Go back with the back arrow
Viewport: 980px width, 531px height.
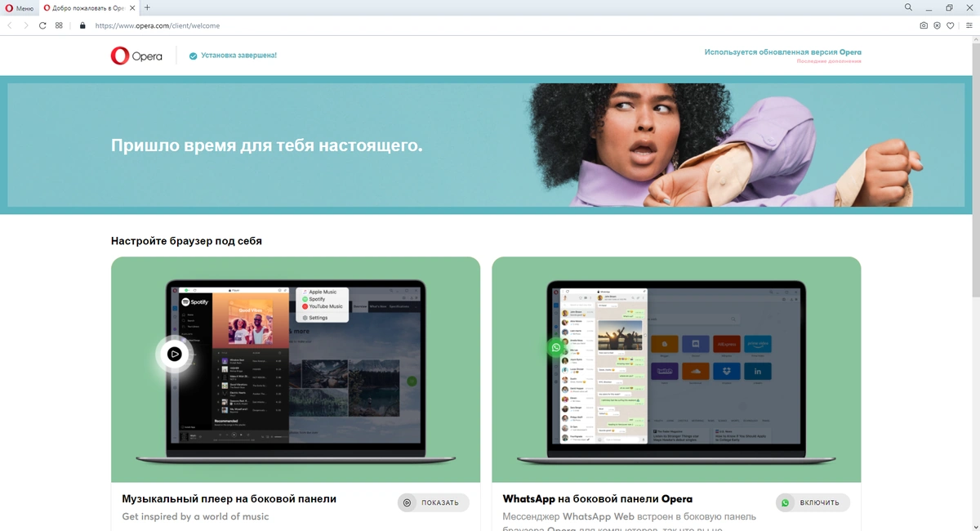10,25
